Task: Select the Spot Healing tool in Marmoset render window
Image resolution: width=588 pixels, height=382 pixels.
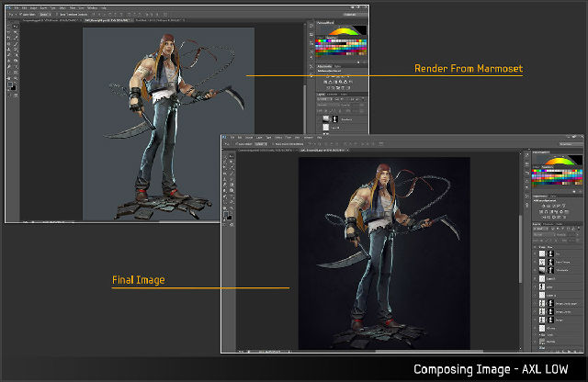Action: [8, 44]
